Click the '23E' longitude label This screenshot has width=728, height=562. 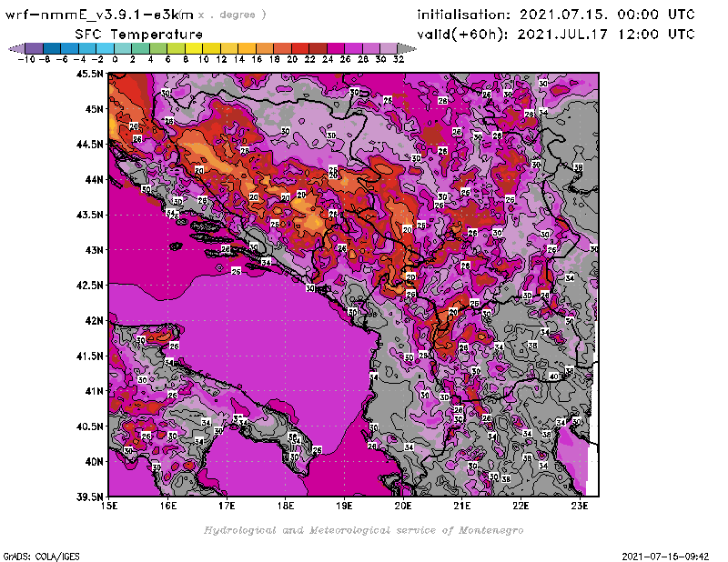(580, 506)
